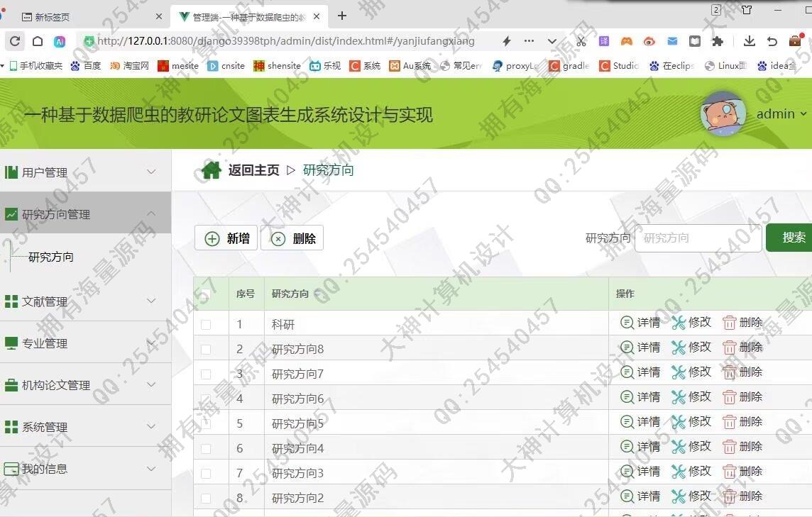Viewport: 812px width, 517px height.
Task: Open the 百度 bookmark
Action: (x=86, y=66)
